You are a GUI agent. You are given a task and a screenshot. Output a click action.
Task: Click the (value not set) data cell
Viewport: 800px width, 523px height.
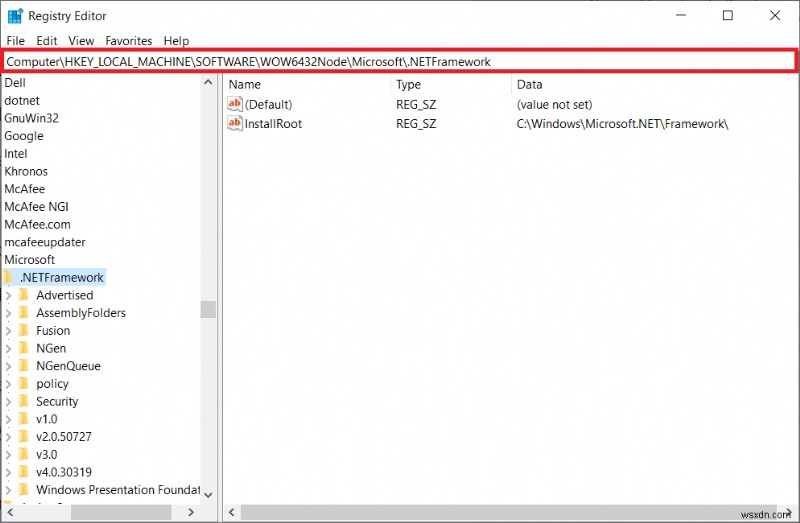tap(555, 105)
